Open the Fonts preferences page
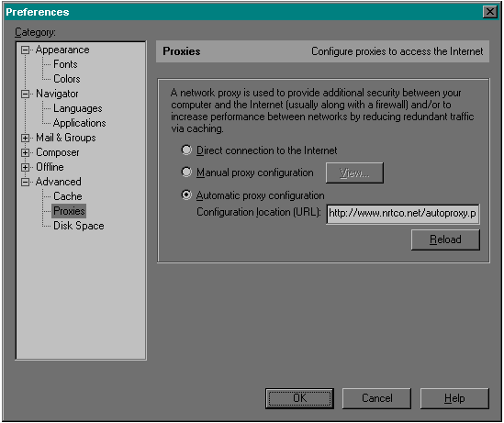Image resolution: width=504 pixels, height=423 pixels. tap(65, 64)
